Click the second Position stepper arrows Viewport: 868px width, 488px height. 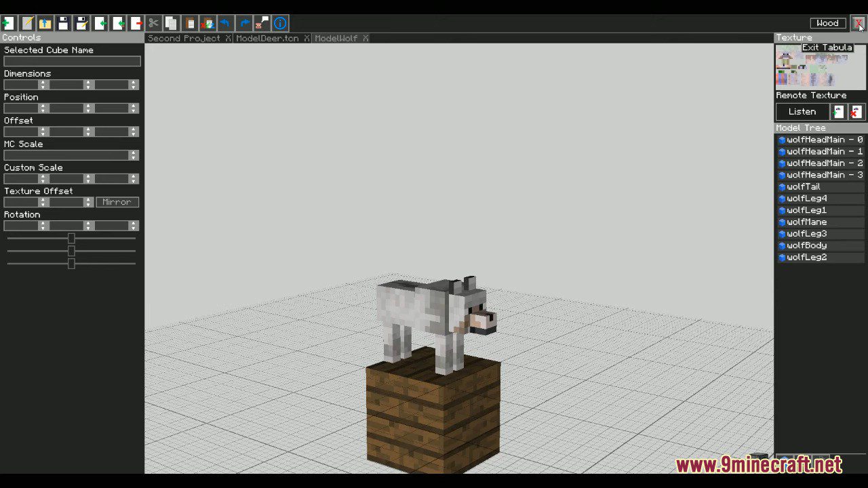pyautogui.click(x=88, y=108)
